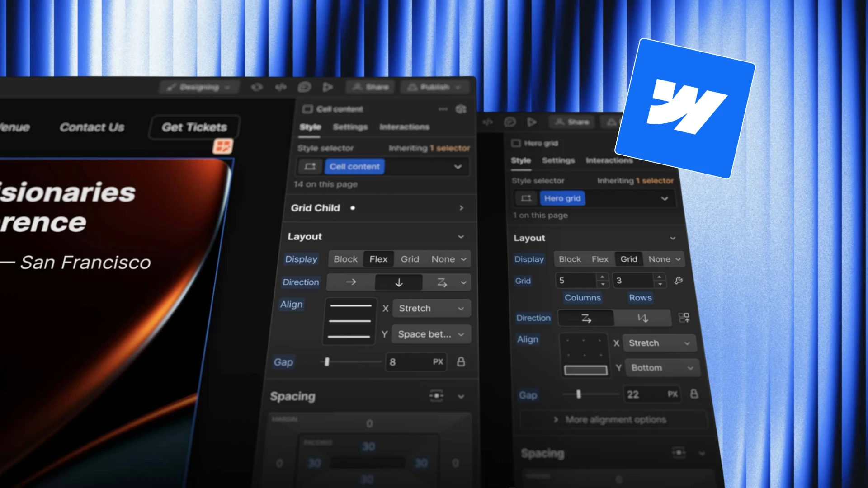The image size is (868, 488).
Task: Toggle the gap lock icon in Cell content panel
Action: (x=461, y=362)
